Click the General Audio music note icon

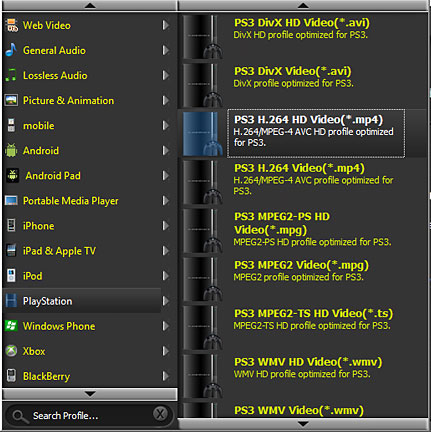click(11, 50)
